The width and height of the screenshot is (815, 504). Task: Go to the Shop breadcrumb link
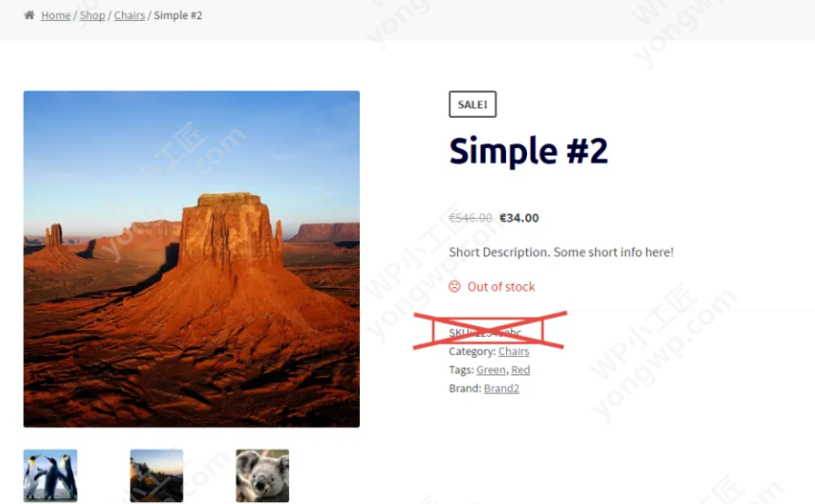tap(92, 15)
